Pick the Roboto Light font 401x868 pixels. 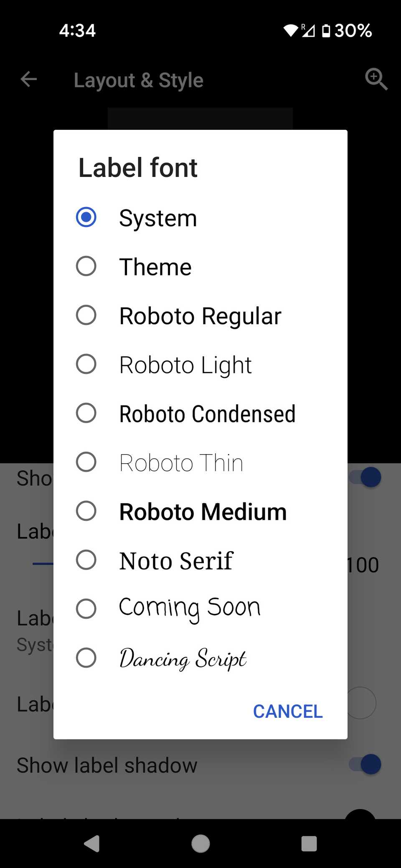[185, 364]
